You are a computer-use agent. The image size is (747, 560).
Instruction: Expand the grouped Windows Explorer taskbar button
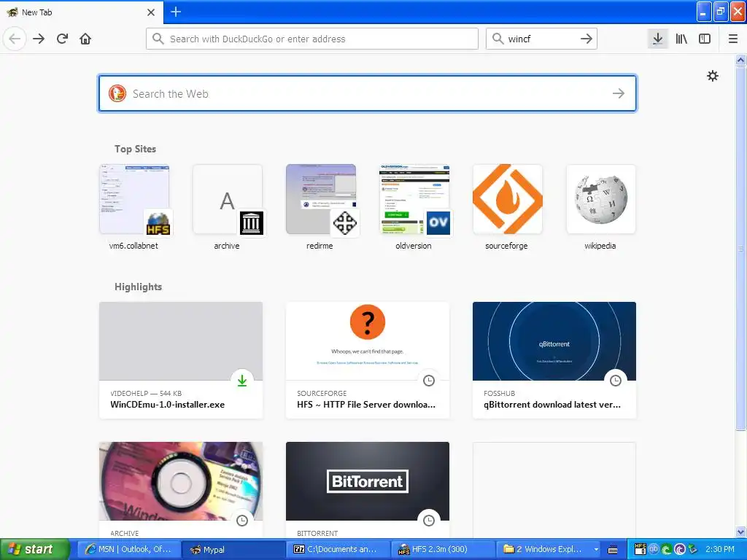coord(548,549)
